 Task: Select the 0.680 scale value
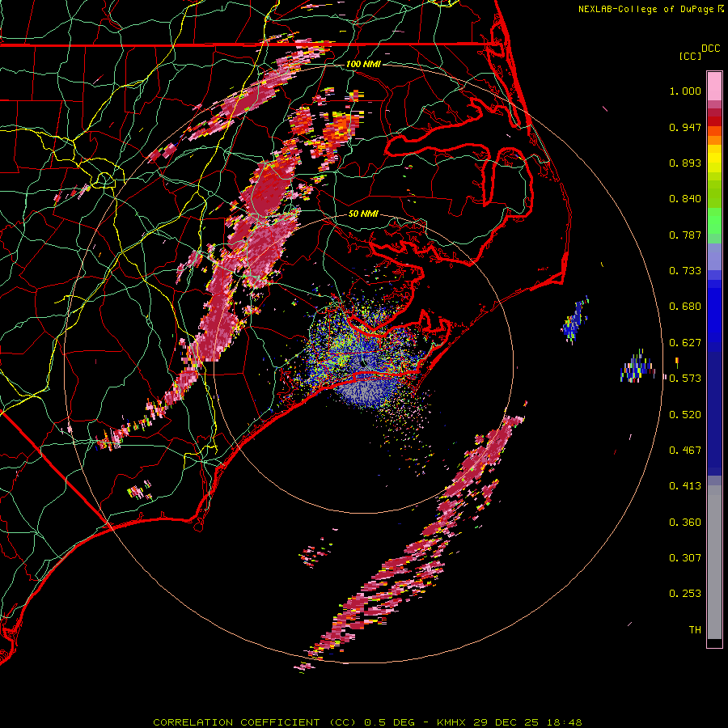point(685,307)
